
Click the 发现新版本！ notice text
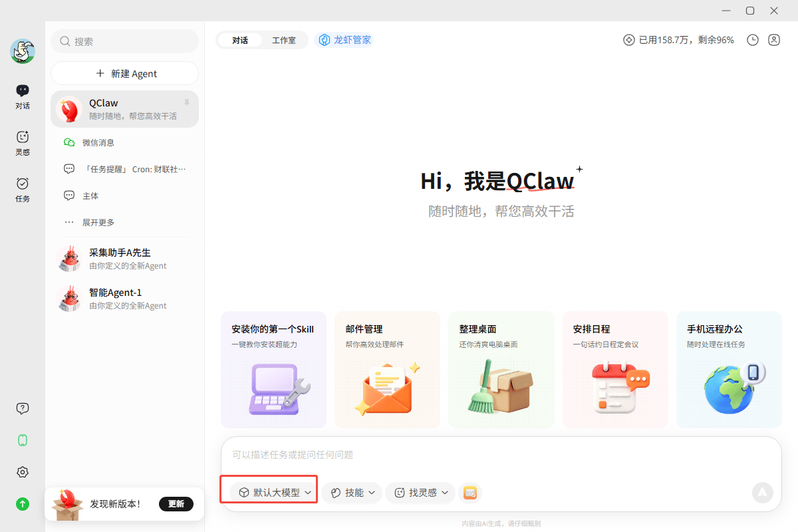[x=115, y=504]
